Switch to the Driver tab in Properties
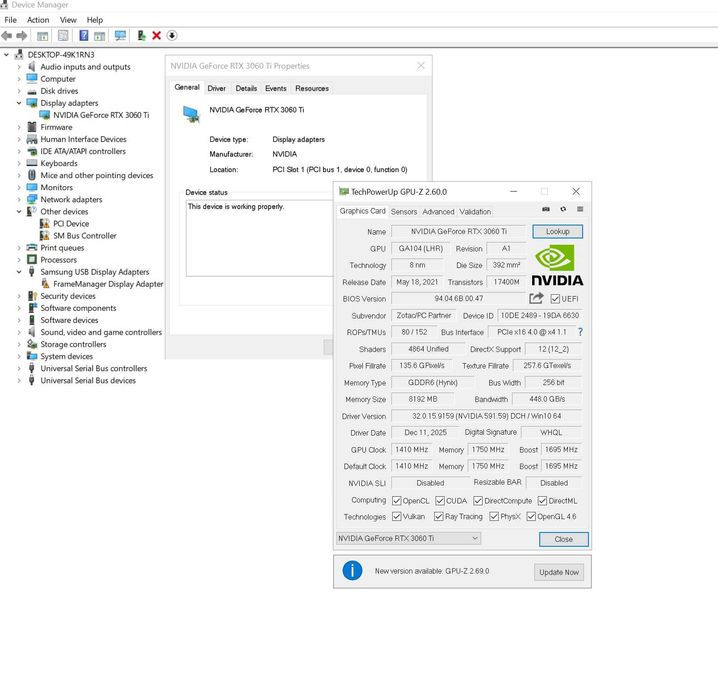Screen dimensions: 718x699 [217, 88]
